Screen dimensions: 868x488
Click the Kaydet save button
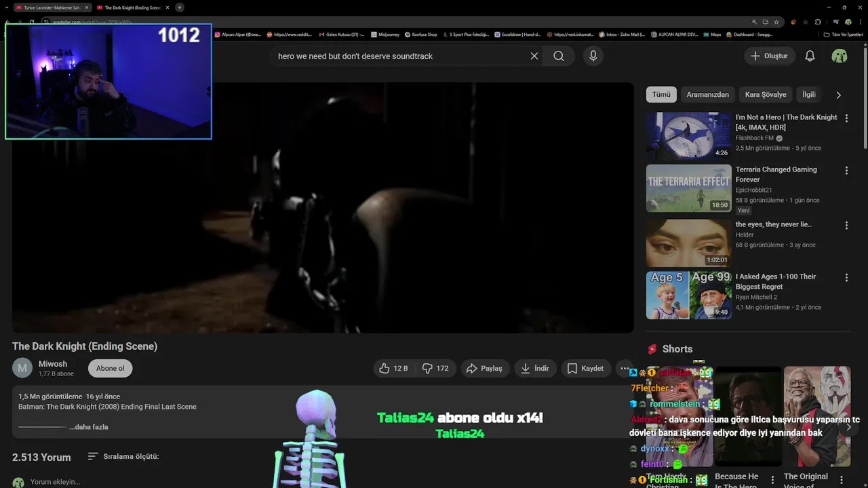[x=585, y=369]
